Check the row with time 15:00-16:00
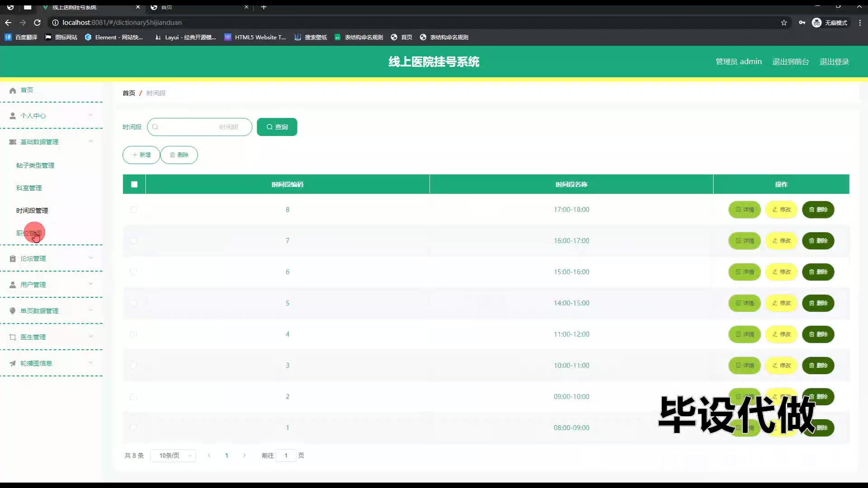This screenshot has height=488, width=868. click(133, 272)
